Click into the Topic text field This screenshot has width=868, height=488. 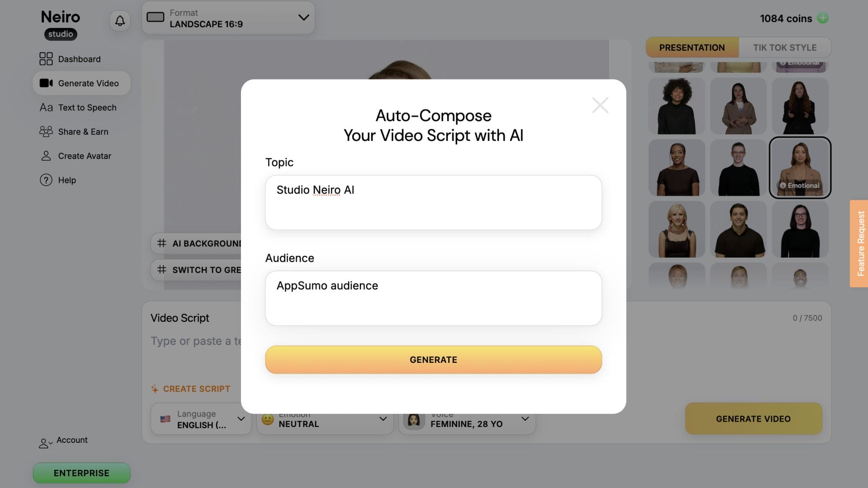click(433, 202)
